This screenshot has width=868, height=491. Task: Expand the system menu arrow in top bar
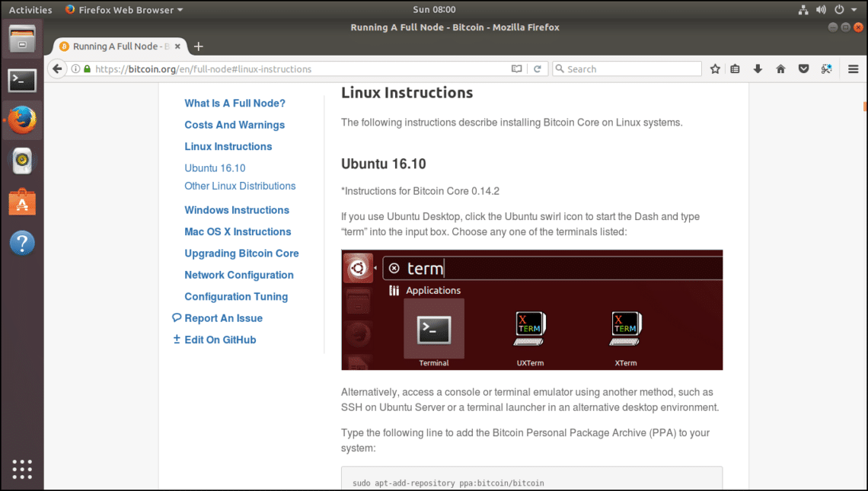coord(854,10)
